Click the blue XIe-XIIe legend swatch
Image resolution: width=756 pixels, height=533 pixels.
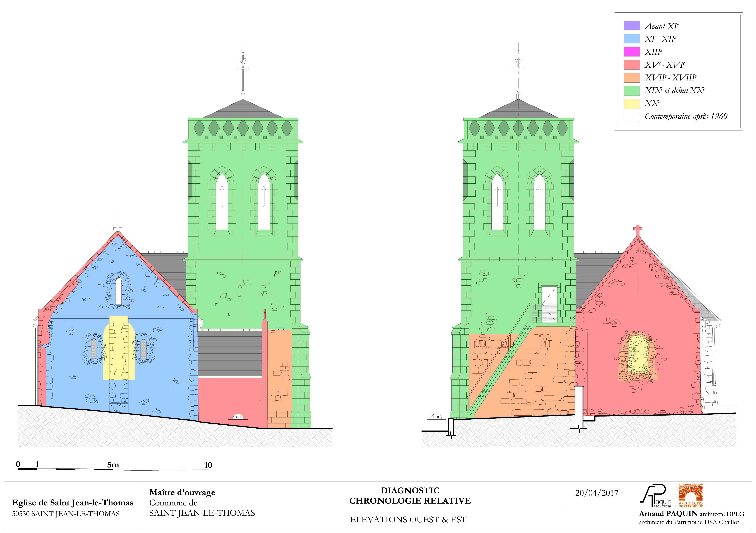coord(632,38)
